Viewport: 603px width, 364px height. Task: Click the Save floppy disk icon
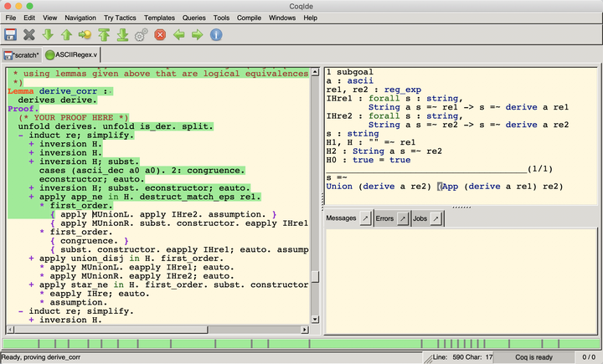[10, 35]
